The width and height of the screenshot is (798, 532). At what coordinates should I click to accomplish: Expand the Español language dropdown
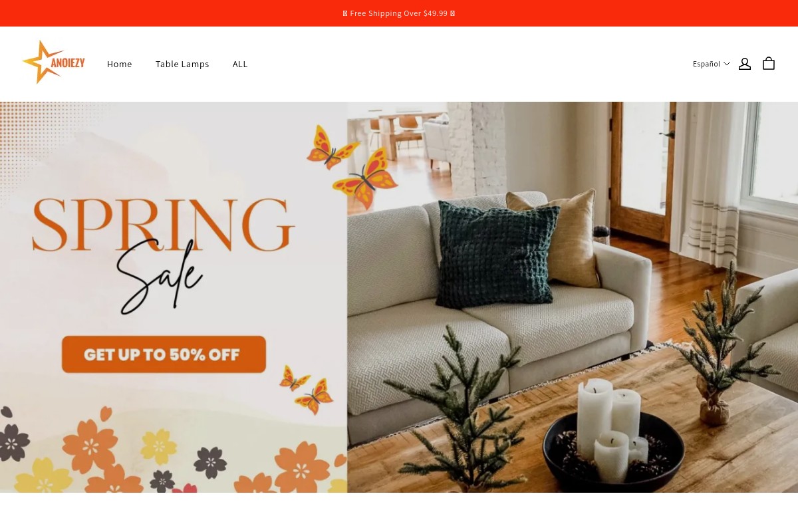point(711,64)
